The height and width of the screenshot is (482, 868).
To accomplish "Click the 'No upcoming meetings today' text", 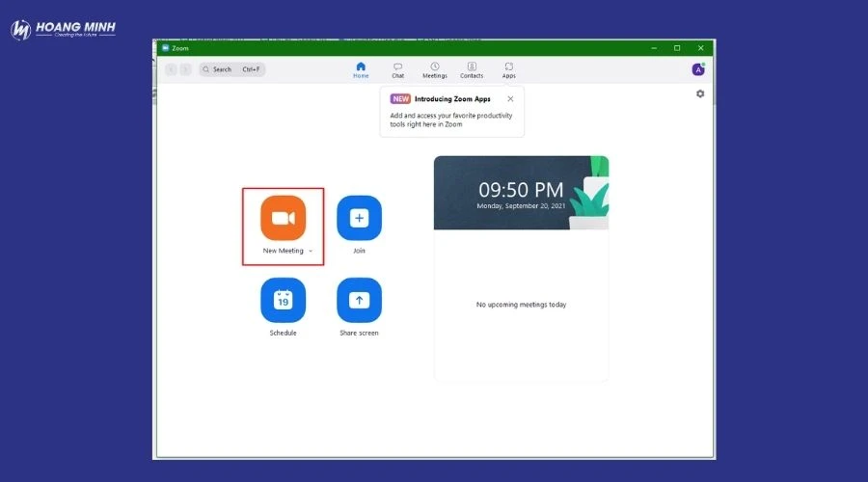I will tap(521, 305).
